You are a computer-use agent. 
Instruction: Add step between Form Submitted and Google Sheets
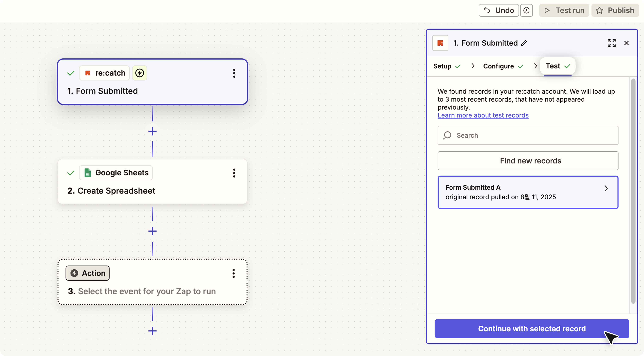point(152,131)
